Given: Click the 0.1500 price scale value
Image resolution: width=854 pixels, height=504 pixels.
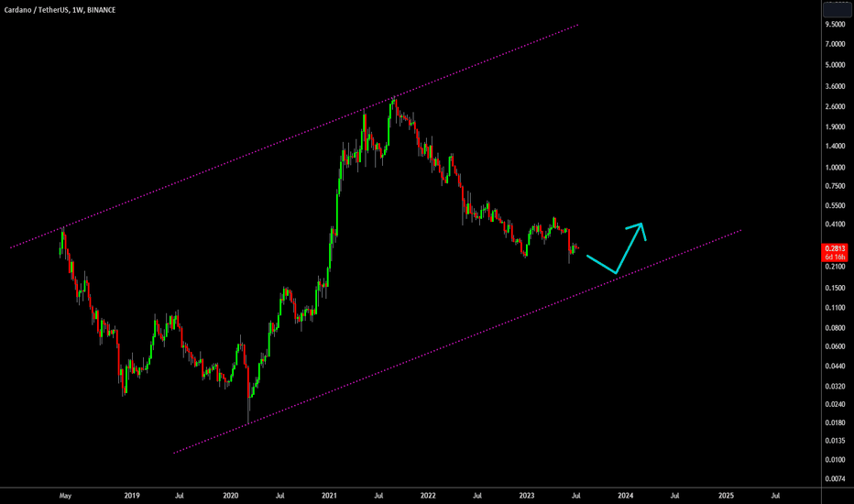Looking at the screenshot, I should point(835,289).
